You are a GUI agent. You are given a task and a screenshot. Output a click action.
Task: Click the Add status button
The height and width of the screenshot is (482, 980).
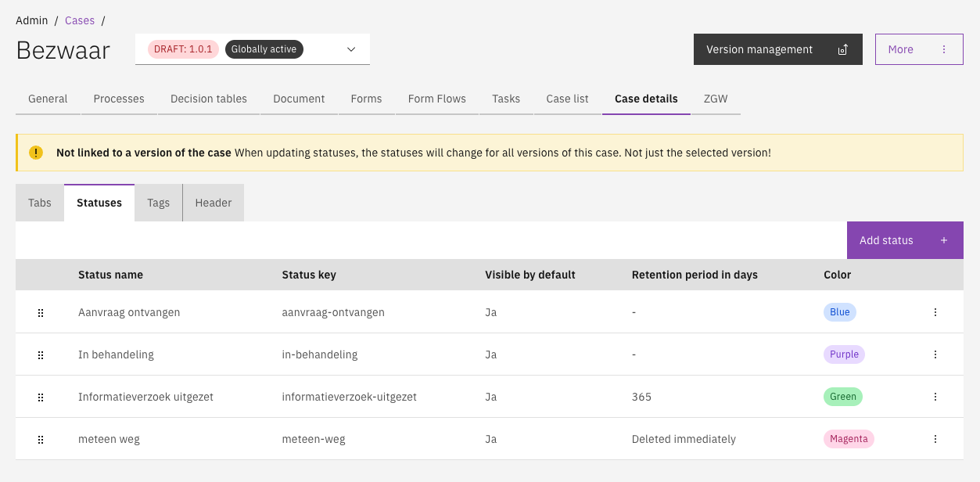click(904, 240)
